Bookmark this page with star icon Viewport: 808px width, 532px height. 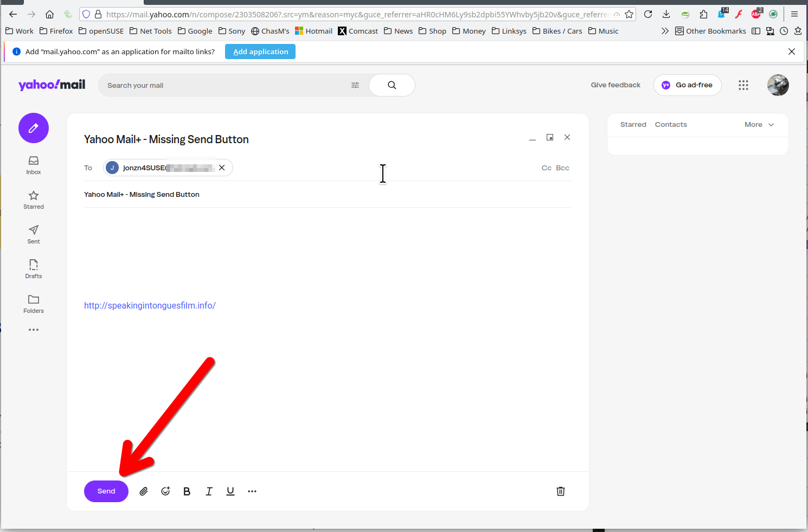click(629, 14)
